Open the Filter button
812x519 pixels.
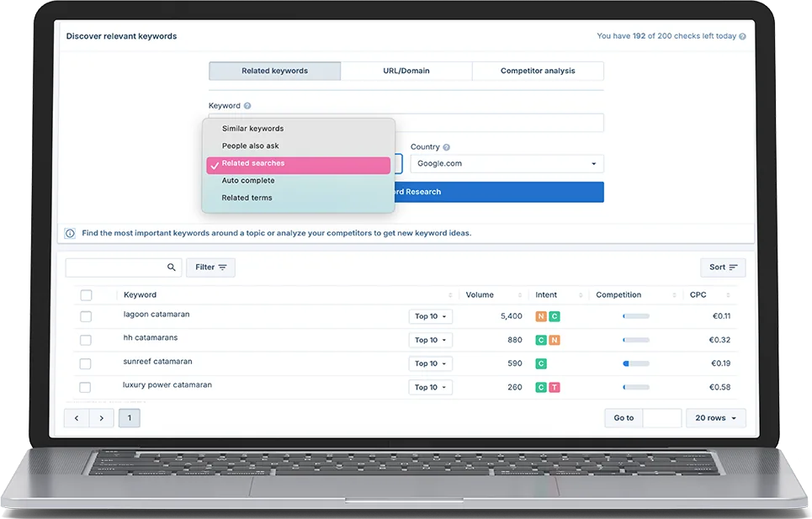pos(210,267)
